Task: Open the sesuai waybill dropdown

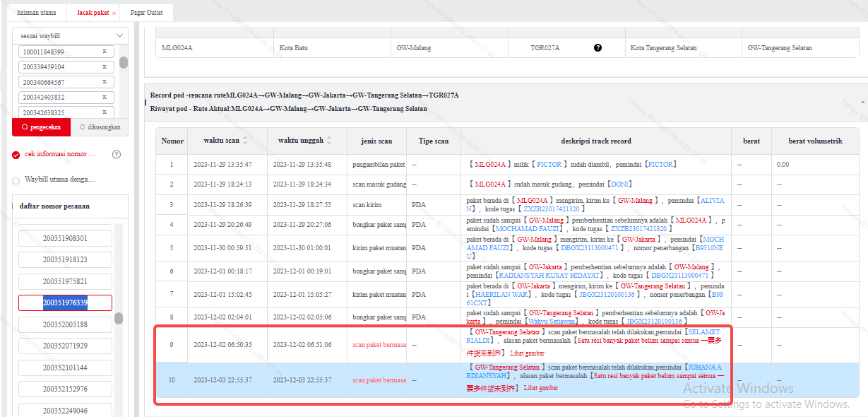Action: point(71,35)
